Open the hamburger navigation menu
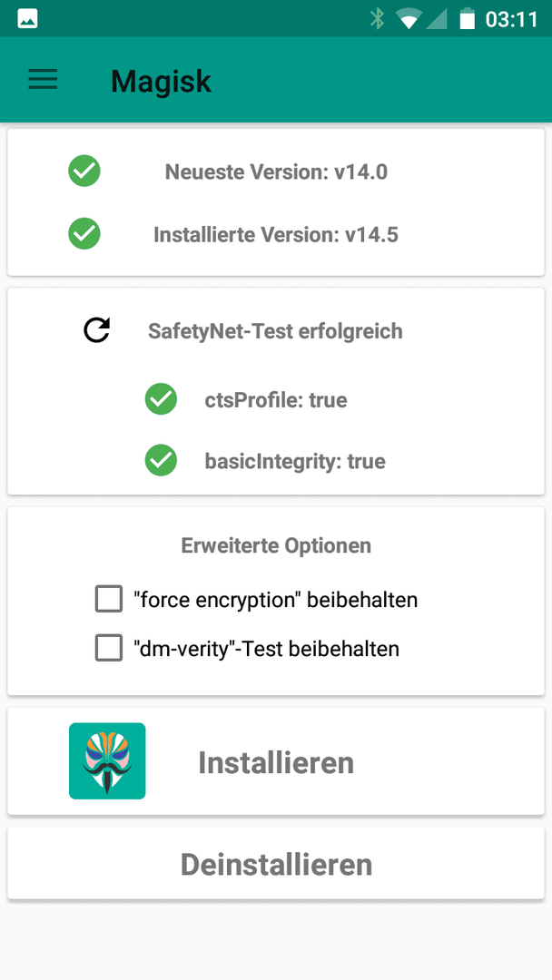This screenshot has width=552, height=980. click(x=44, y=80)
